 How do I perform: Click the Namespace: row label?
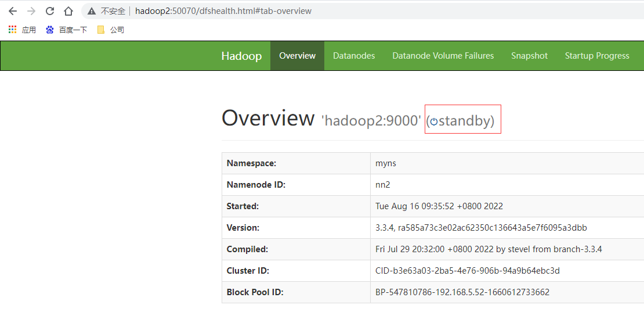coord(251,163)
